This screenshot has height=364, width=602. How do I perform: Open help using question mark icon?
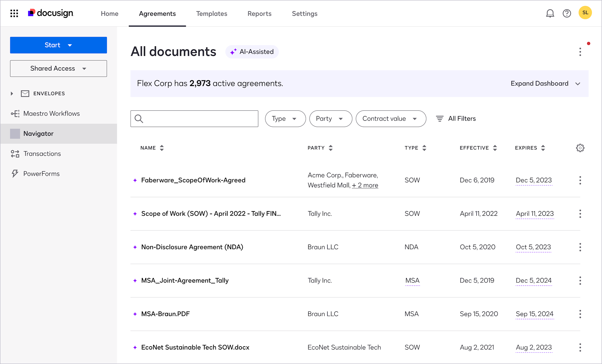pyautogui.click(x=567, y=13)
